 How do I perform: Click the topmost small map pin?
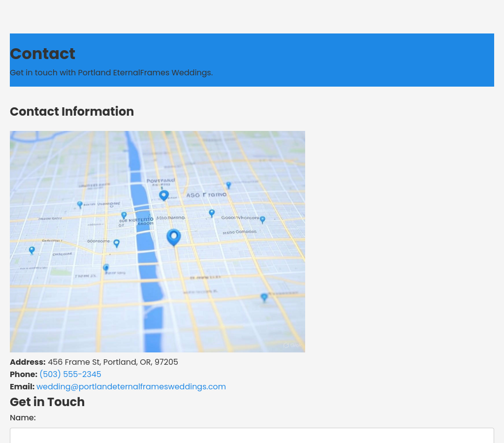(x=228, y=185)
